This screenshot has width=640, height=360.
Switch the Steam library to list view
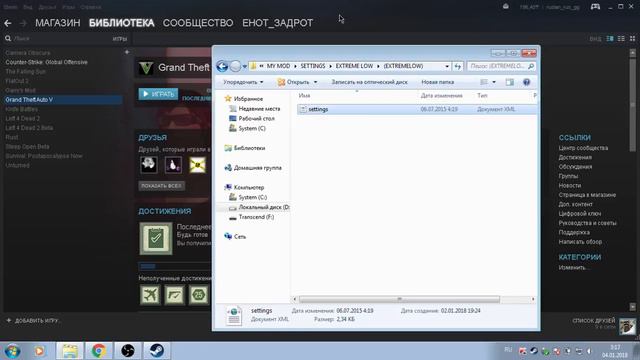[x=621, y=38]
